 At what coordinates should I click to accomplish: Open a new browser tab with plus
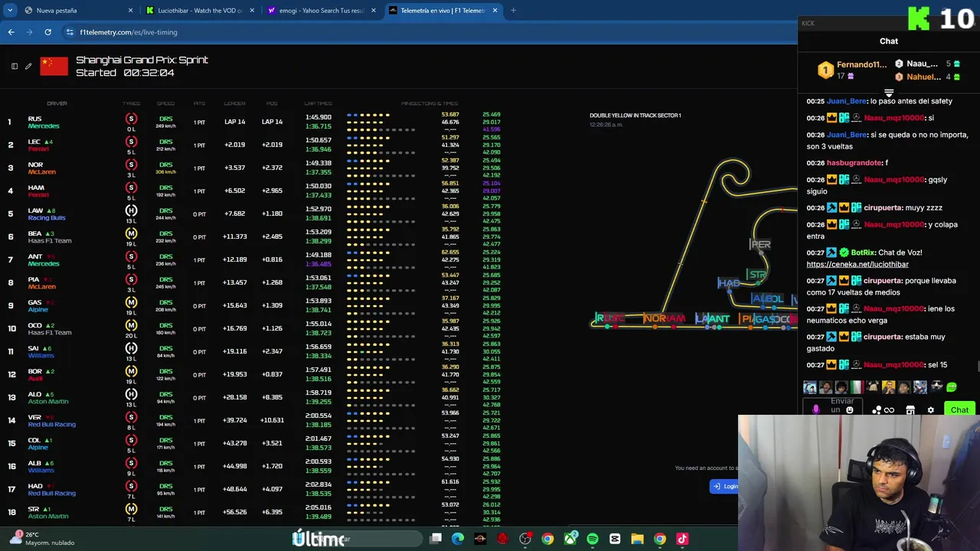513,11
